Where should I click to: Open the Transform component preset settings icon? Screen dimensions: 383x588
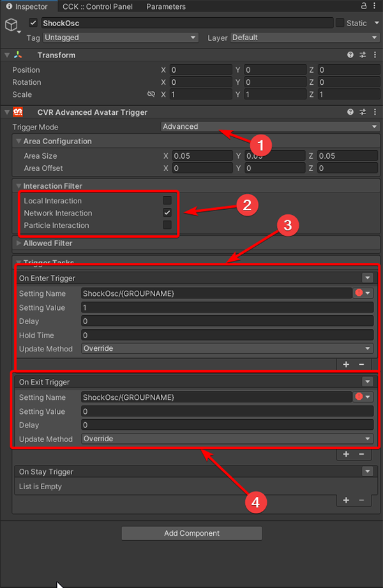coord(363,55)
